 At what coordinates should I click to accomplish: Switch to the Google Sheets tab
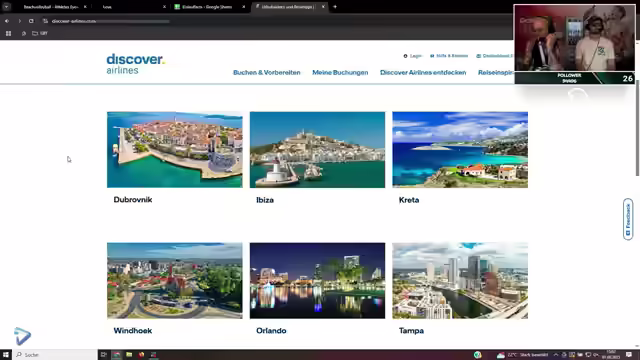coord(208,7)
